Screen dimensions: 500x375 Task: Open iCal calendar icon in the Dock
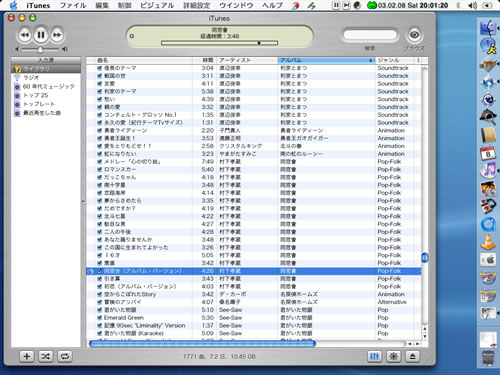click(x=488, y=153)
